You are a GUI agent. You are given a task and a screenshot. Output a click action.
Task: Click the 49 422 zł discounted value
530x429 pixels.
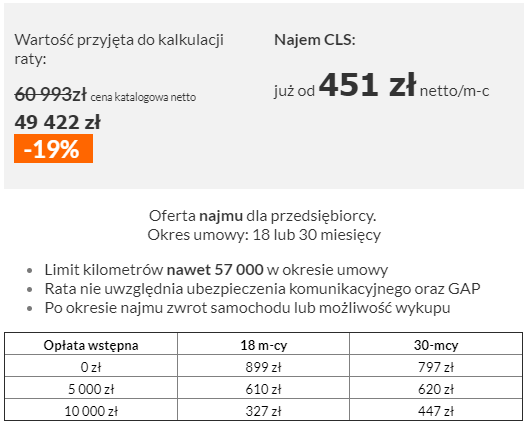(x=57, y=122)
